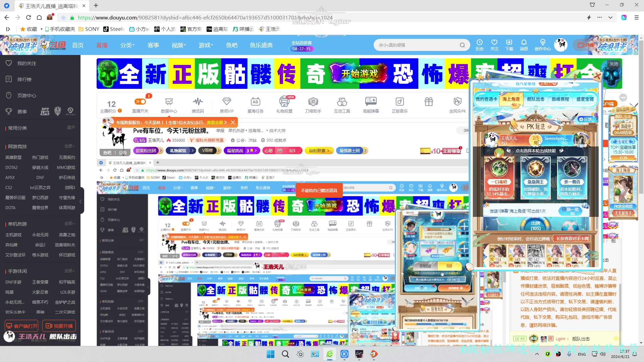Open 礼物投票 icon with NEW badge
644x362 pixels.
click(284, 105)
